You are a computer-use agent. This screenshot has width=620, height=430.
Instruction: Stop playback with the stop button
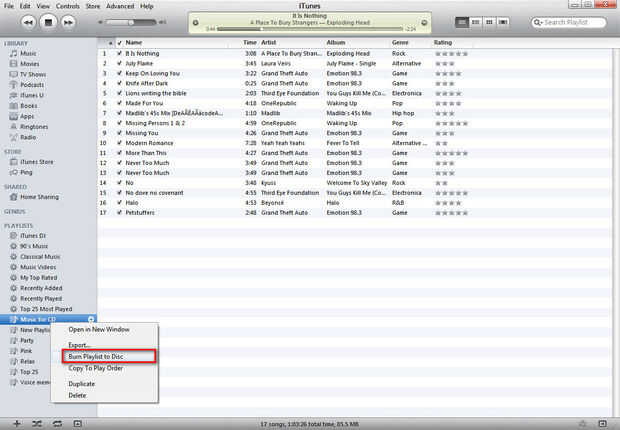pyautogui.click(x=48, y=23)
